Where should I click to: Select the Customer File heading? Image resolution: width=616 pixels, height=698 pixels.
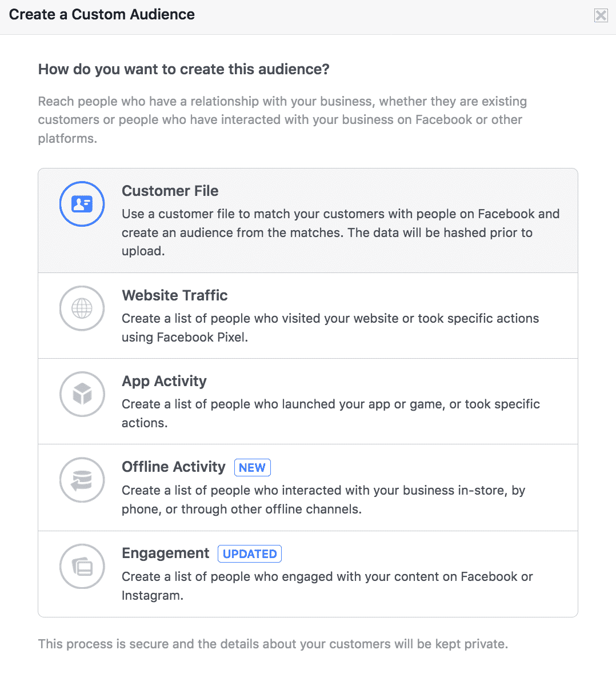[x=170, y=191]
